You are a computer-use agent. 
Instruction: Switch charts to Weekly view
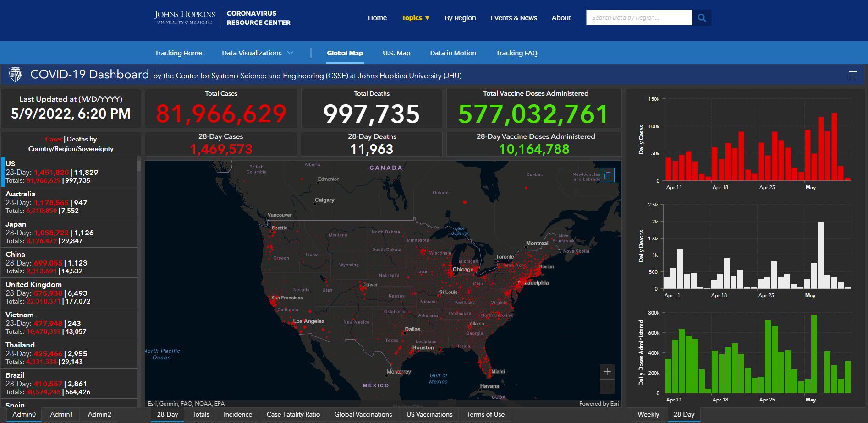(648, 414)
